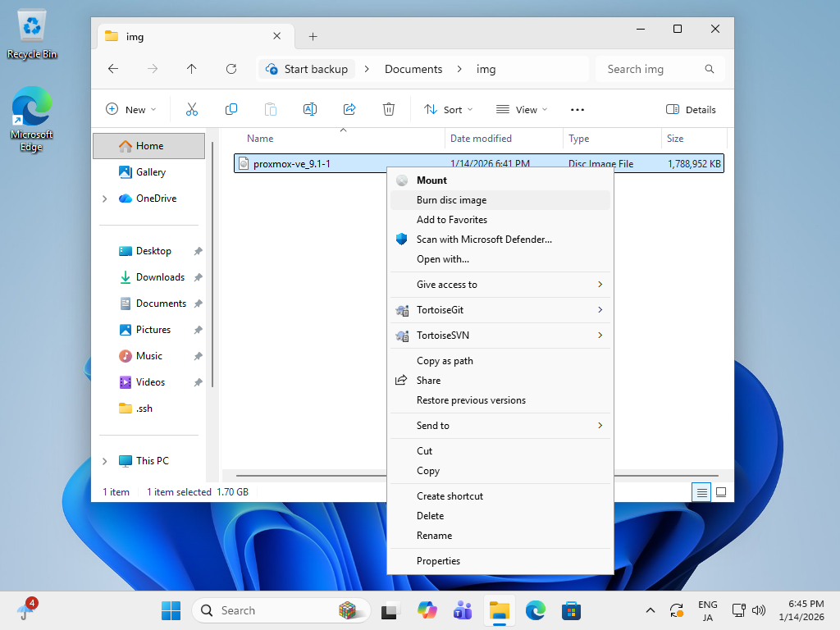Click the Copy icon in toolbar
This screenshot has width=840, height=630.
(x=231, y=109)
